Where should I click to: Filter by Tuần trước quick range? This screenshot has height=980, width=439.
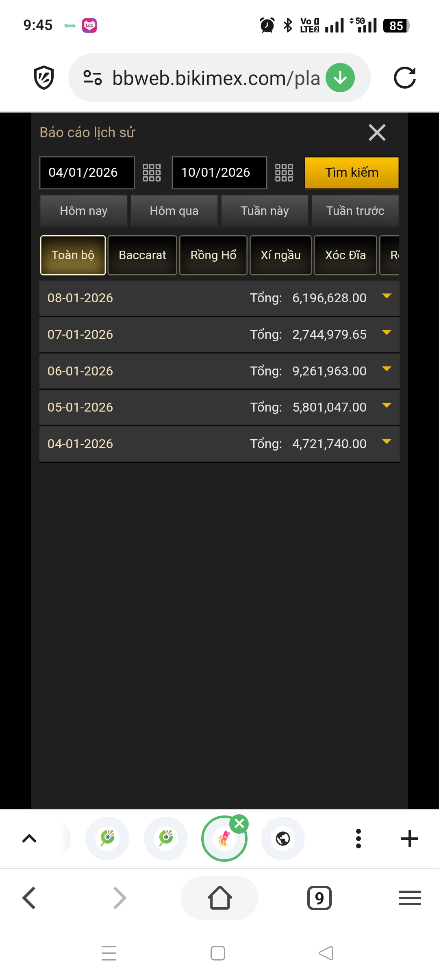(355, 211)
